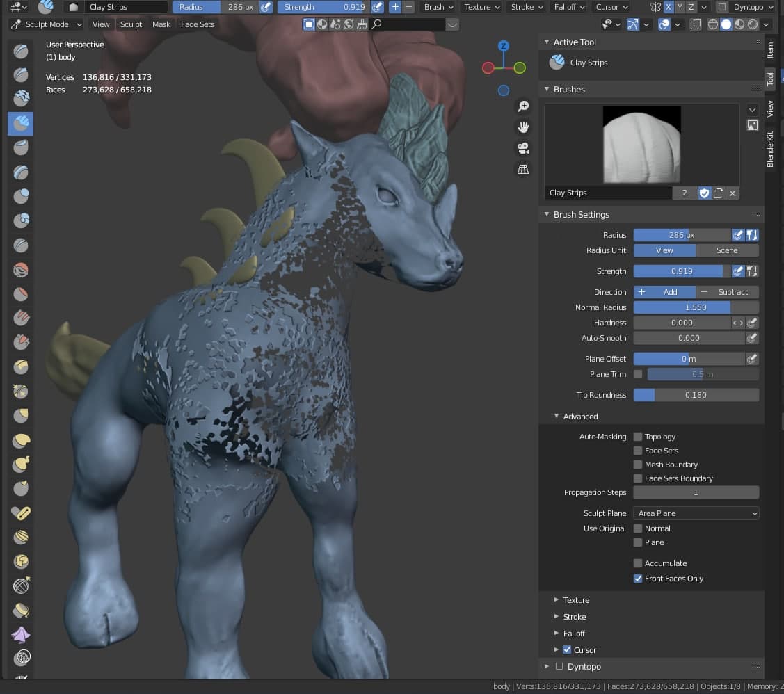Select the Flatten brush tool
Screen dimensions: 784x694
(x=20, y=294)
